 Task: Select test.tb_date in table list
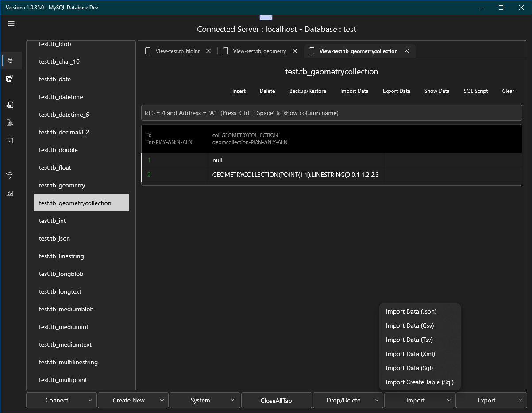tap(81, 79)
